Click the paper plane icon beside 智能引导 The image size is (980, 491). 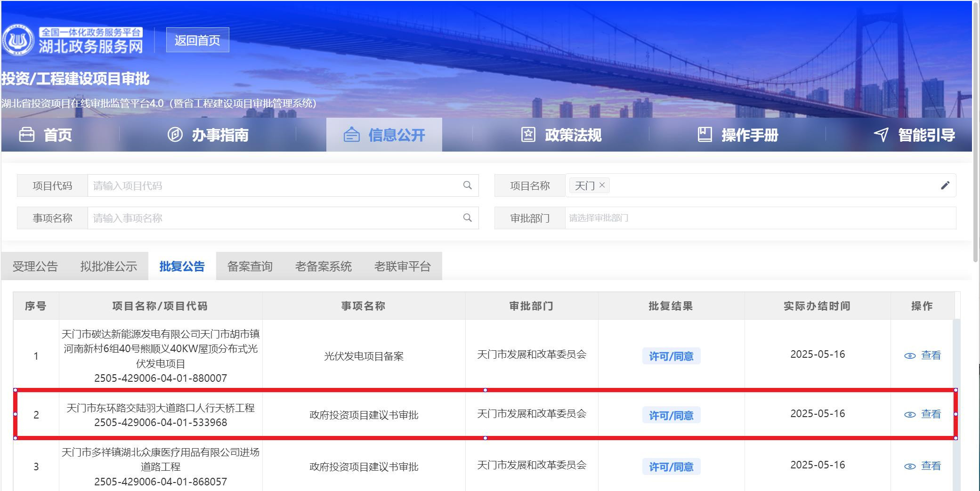[881, 135]
